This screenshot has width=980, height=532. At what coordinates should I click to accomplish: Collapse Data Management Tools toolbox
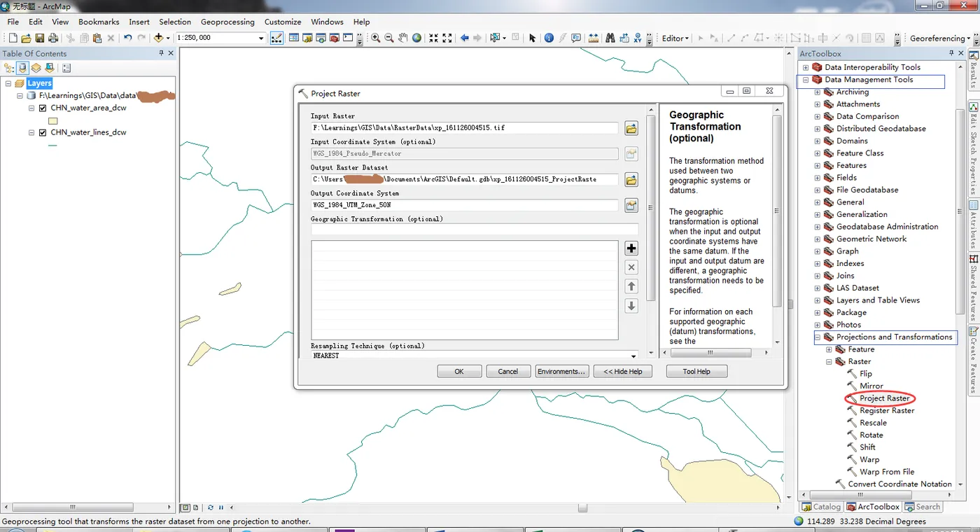805,80
